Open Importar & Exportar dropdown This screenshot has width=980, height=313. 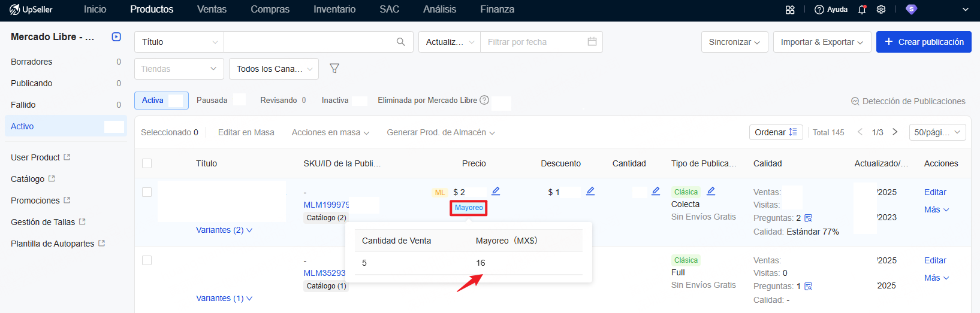tap(822, 42)
